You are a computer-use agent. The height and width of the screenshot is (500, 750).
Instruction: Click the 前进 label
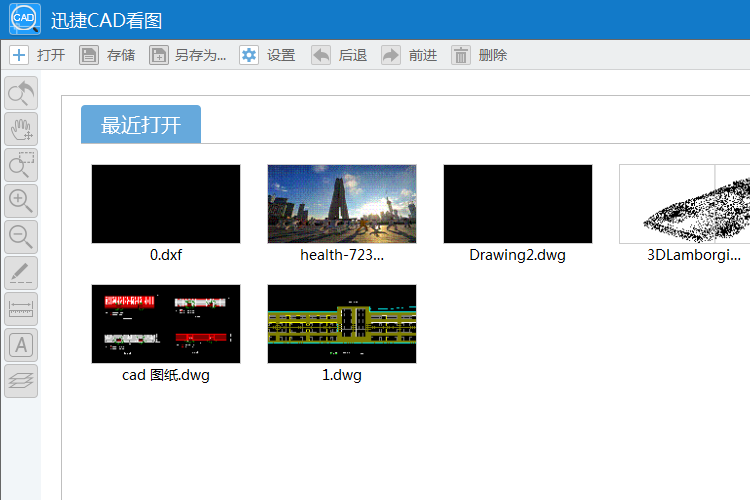(x=423, y=55)
